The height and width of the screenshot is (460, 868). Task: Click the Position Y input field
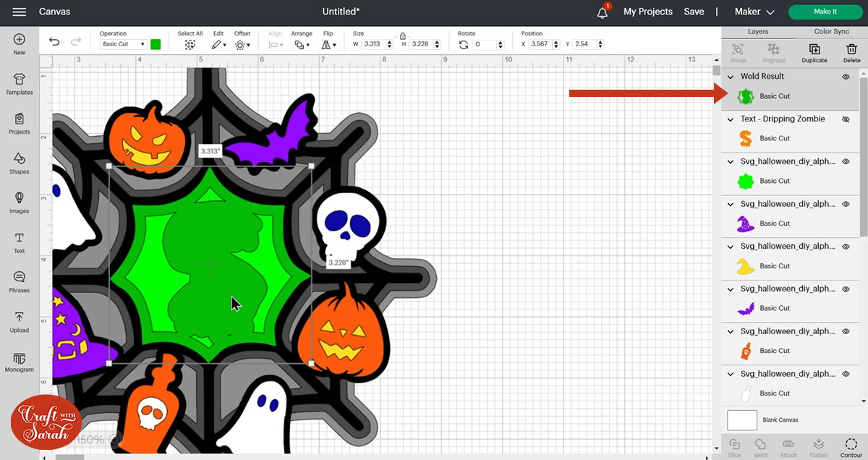(588, 44)
